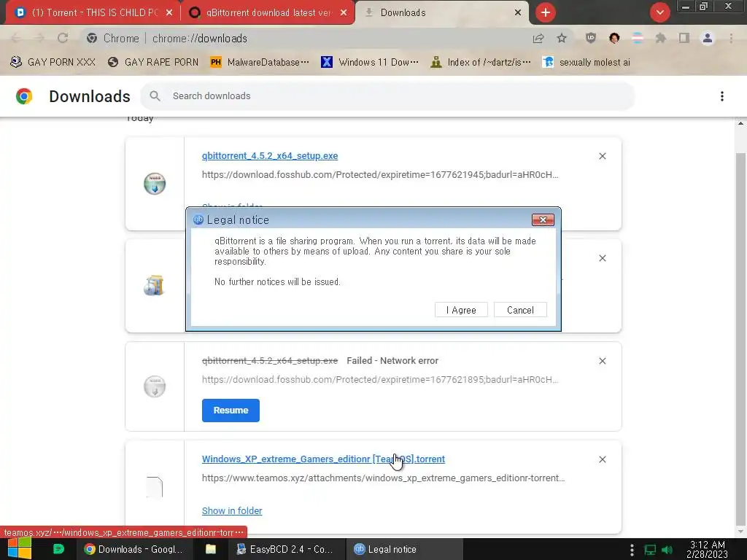Viewport: 747px width, 560px height.
Task: Click I Agree in Legal notice dialog
Action: [x=461, y=310]
